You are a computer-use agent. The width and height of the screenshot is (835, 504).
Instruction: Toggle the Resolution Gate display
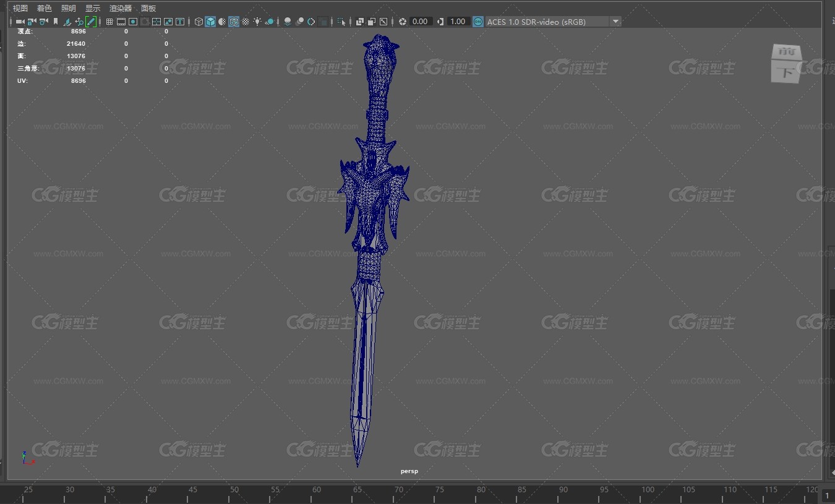[133, 22]
